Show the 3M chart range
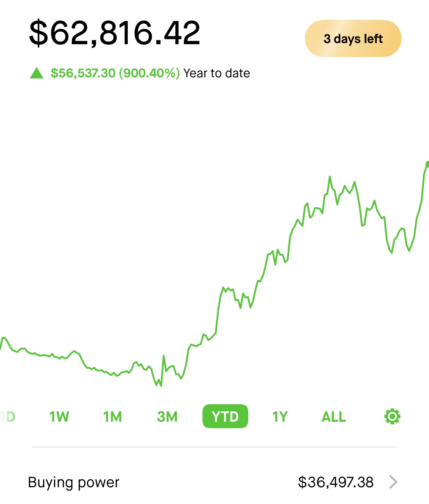Image resolution: width=429 pixels, height=504 pixels. 167,416
